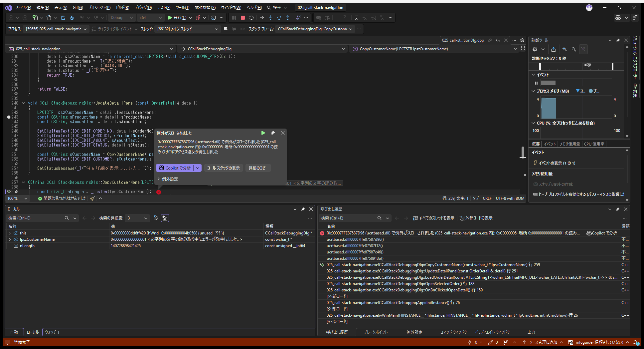The image size is (644, 349).
Task: Open the search depth dropdown in Locals
Action: point(137,218)
